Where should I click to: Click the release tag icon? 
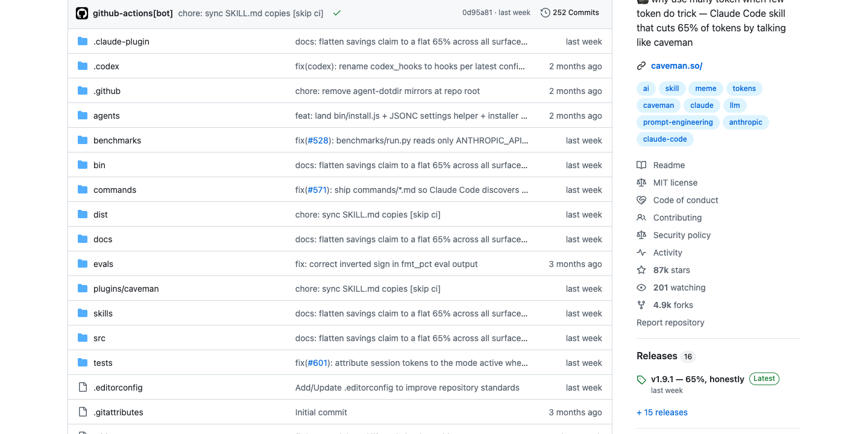(641, 380)
